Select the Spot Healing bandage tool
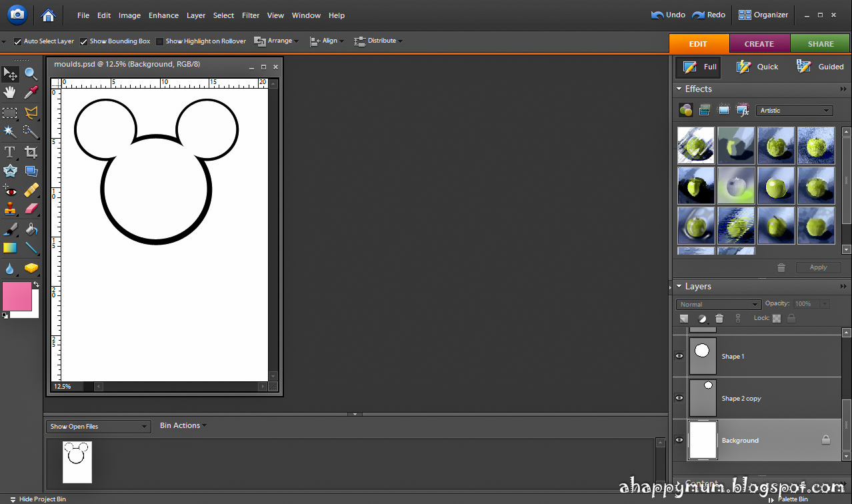The height and width of the screenshot is (504, 852). pyautogui.click(x=31, y=191)
